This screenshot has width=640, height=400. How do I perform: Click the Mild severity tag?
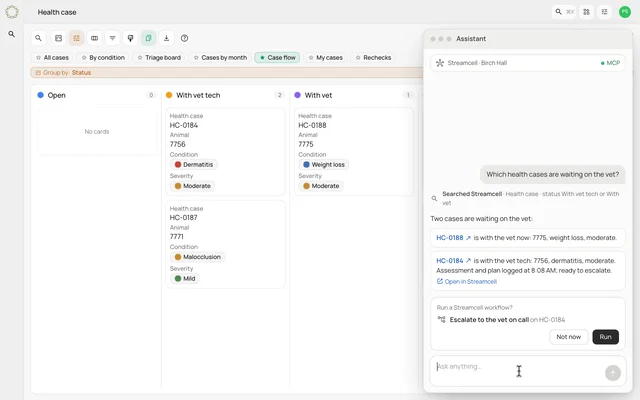coord(184,279)
